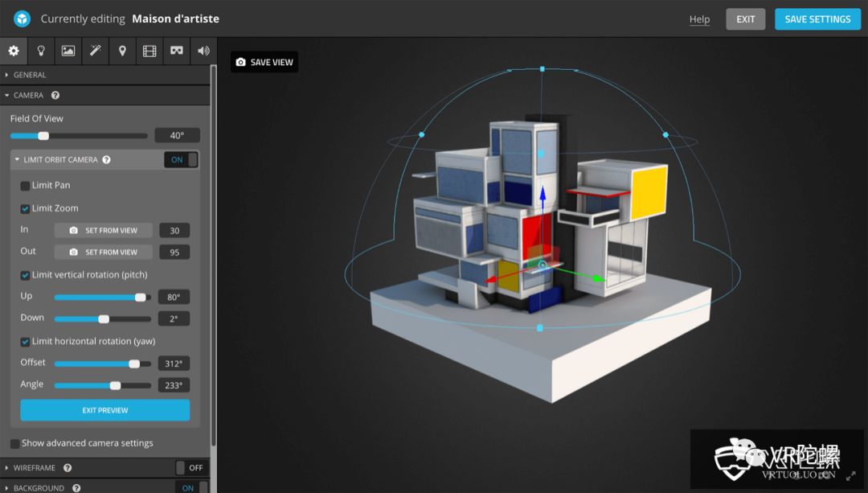Expand the General section

(x=105, y=75)
